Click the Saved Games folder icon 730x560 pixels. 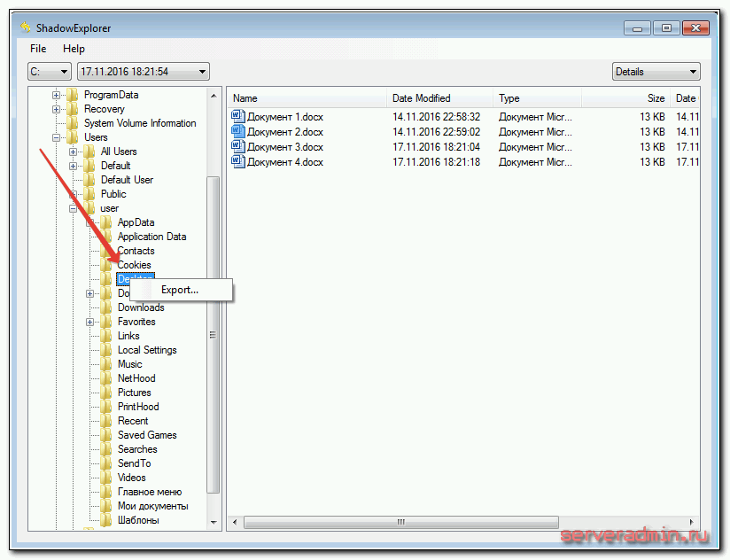point(106,435)
